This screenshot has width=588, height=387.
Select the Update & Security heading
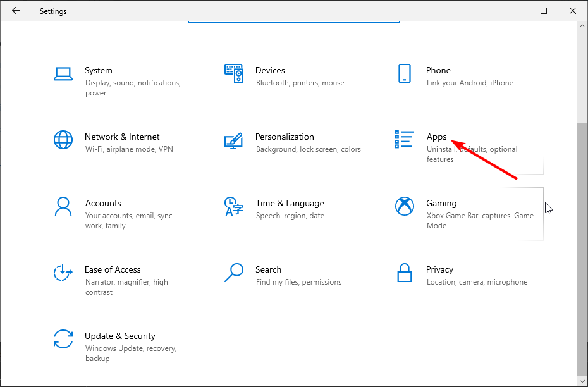(x=120, y=336)
